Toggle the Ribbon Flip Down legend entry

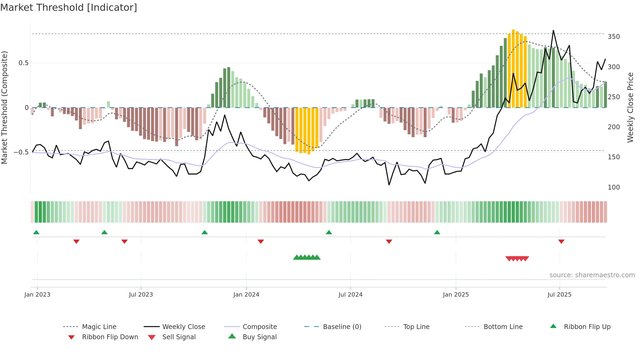[x=103, y=337]
